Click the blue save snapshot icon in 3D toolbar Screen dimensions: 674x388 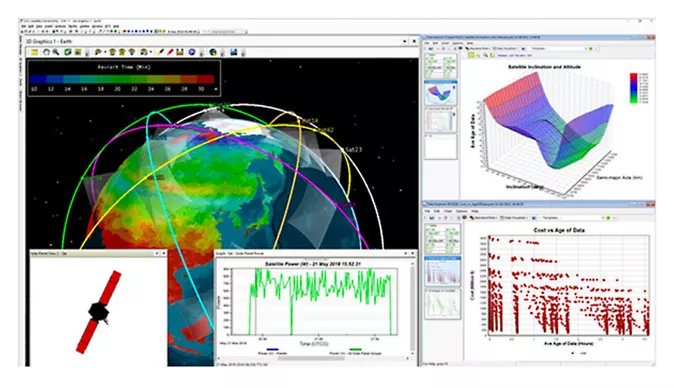pos(233,52)
